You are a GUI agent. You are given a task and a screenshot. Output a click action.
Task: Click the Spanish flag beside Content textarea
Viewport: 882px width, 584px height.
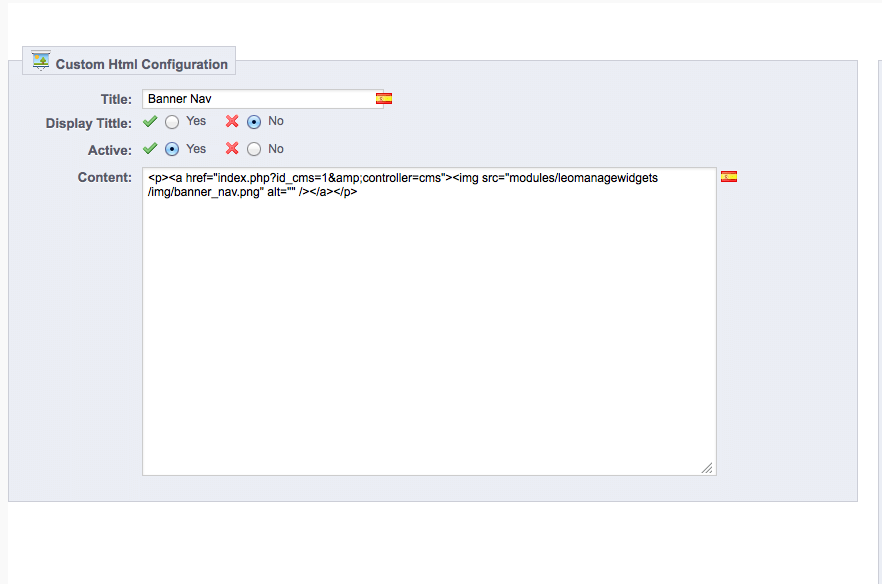[x=728, y=177]
